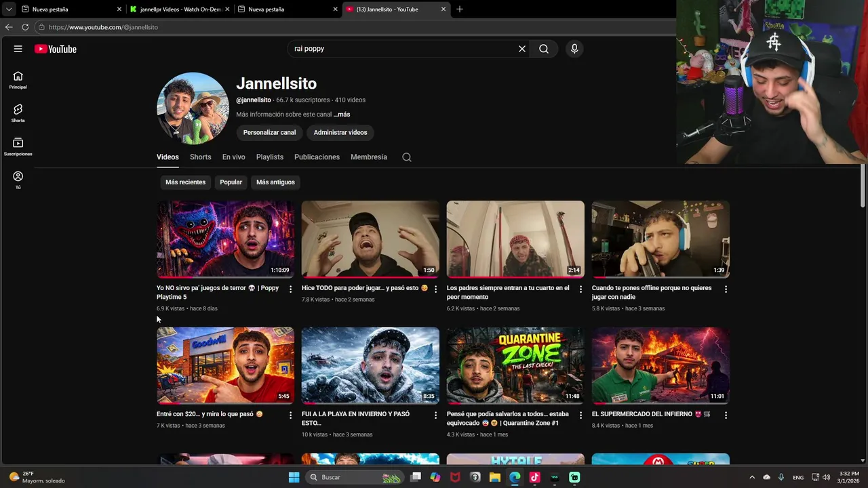Open the weather widget in taskbar
This screenshot has width=868, height=488.
37,477
